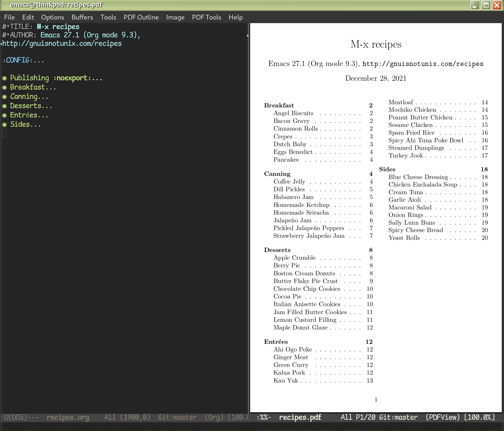This screenshot has width=504, height=431.
Task: Maximize the Emacs window
Action: 486,5
